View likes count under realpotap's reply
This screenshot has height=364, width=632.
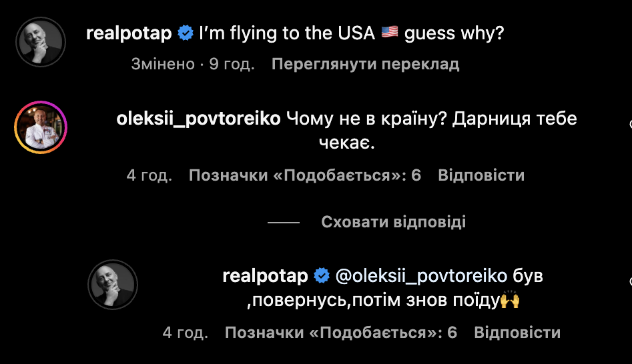pos(341,332)
